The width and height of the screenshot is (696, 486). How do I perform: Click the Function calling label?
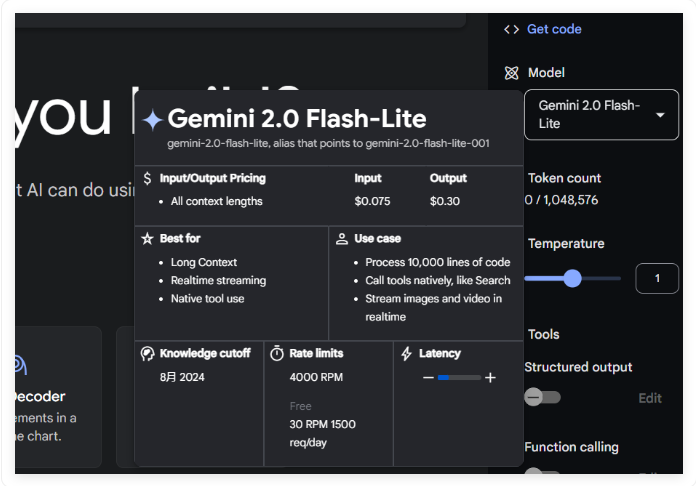[571, 447]
